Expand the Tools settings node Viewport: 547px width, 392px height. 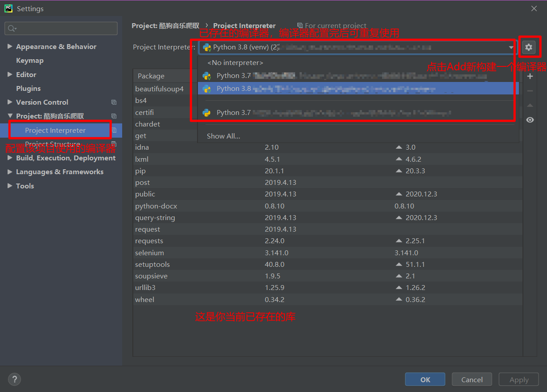pos(10,186)
